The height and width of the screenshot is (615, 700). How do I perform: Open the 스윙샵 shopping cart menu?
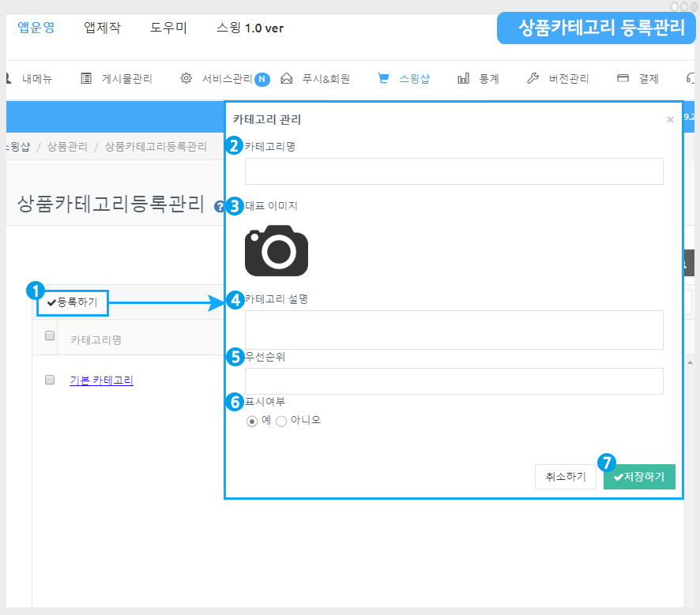click(x=404, y=79)
